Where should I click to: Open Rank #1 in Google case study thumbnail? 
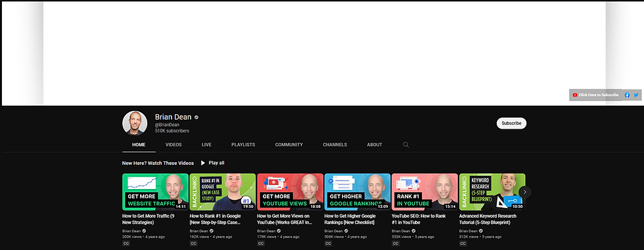pyautogui.click(x=223, y=192)
